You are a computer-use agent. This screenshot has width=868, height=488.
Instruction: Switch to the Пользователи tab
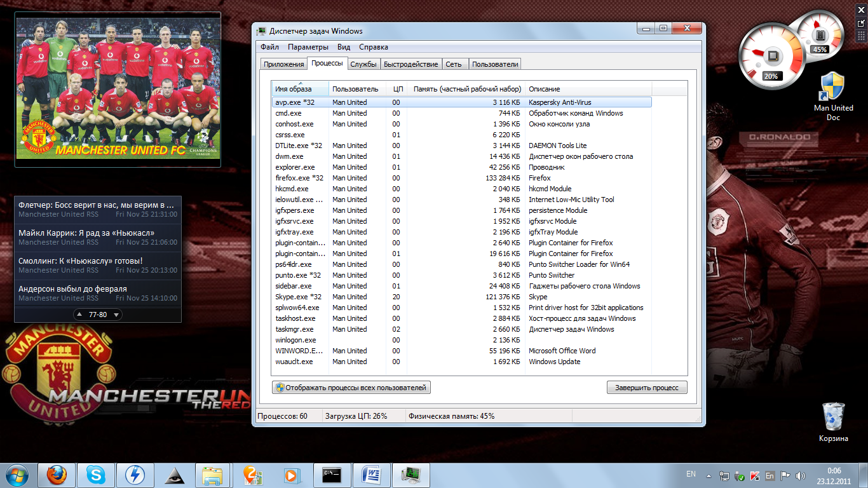click(x=495, y=64)
